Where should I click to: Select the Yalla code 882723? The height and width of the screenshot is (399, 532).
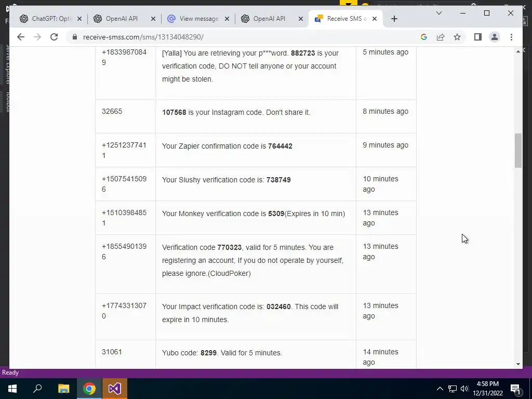[303, 54]
